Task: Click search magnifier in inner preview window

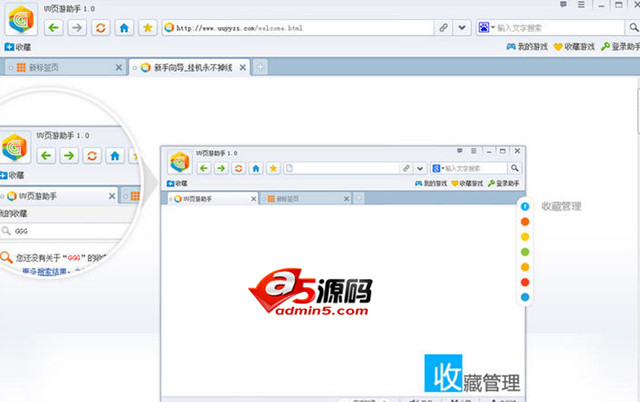Action: (x=514, y=168)
